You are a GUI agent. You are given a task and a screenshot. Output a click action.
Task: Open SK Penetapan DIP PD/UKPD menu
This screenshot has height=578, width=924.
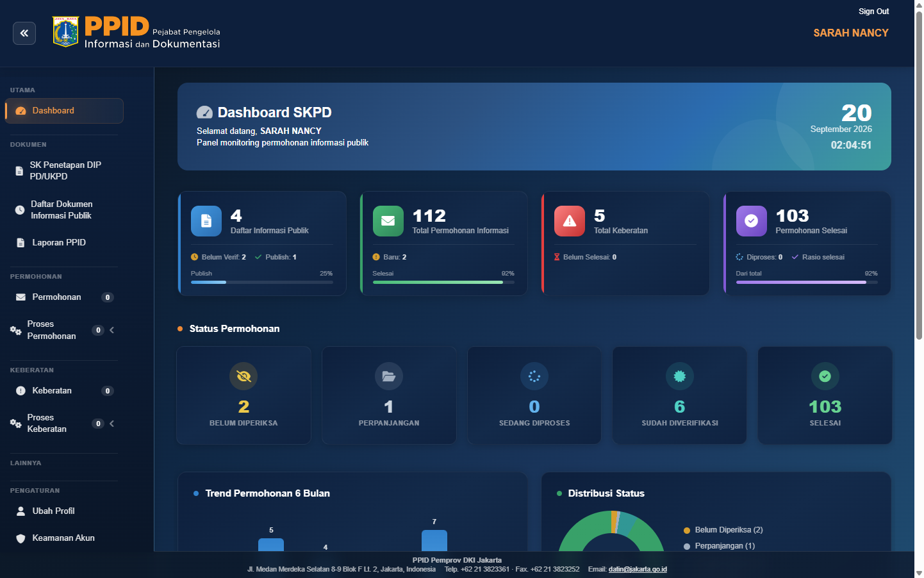click(64, 171)
